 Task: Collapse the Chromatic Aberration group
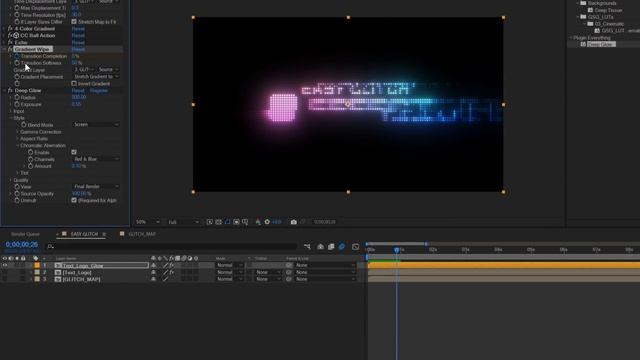[x=18, y=146]
